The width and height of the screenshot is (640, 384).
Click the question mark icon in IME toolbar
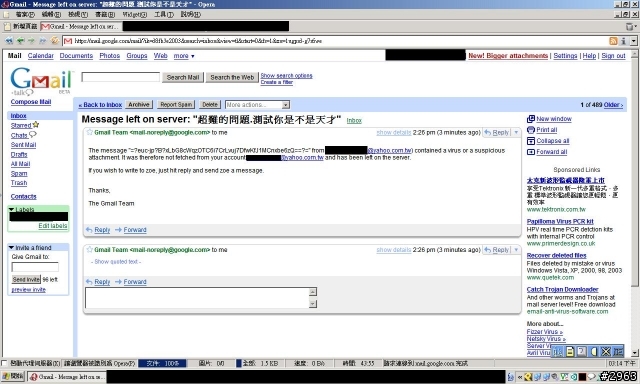(582, 351)
